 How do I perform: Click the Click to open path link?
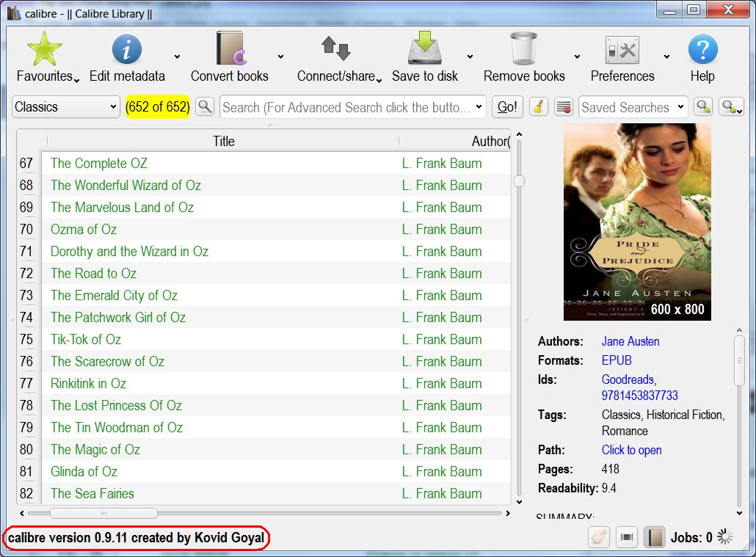pyautogui.click(x=631, y=450)
